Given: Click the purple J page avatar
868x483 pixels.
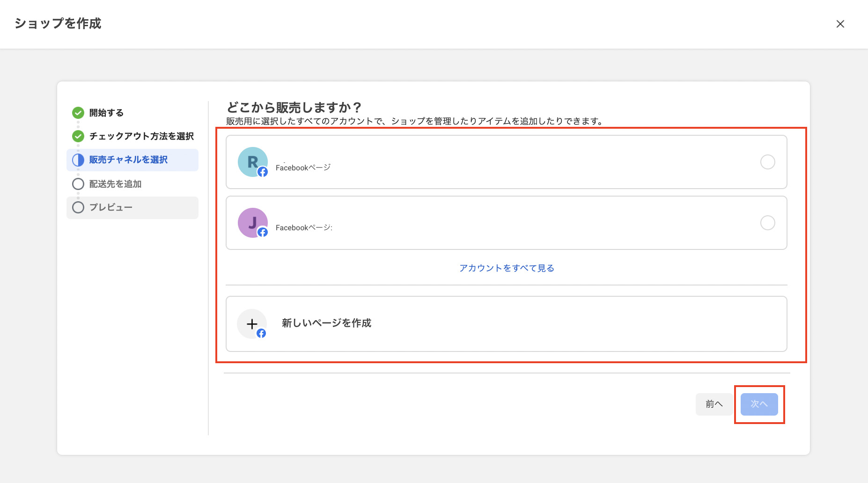Looking at the screenshot, I should click(253, 223).
